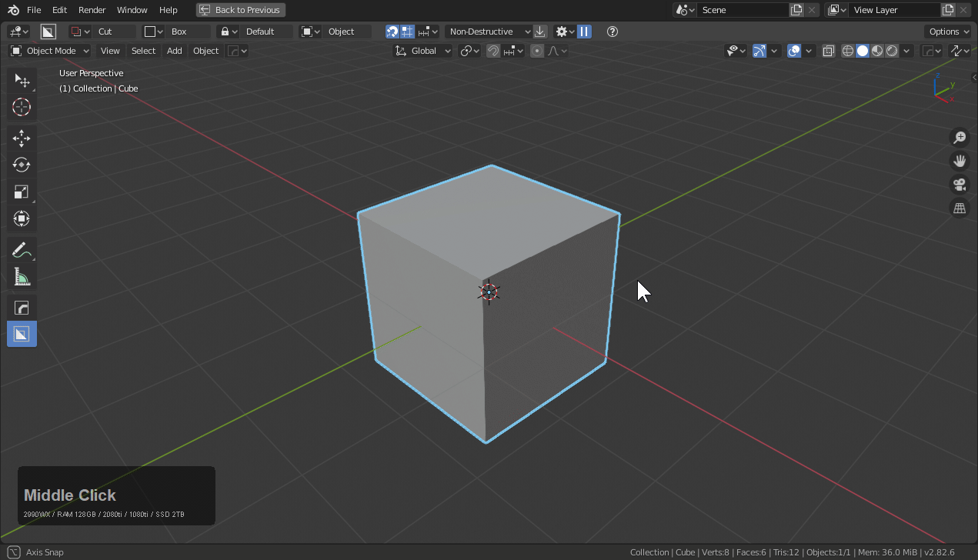
Task: Open the Object Mode dropdown
Action: [x=50, y=51]
